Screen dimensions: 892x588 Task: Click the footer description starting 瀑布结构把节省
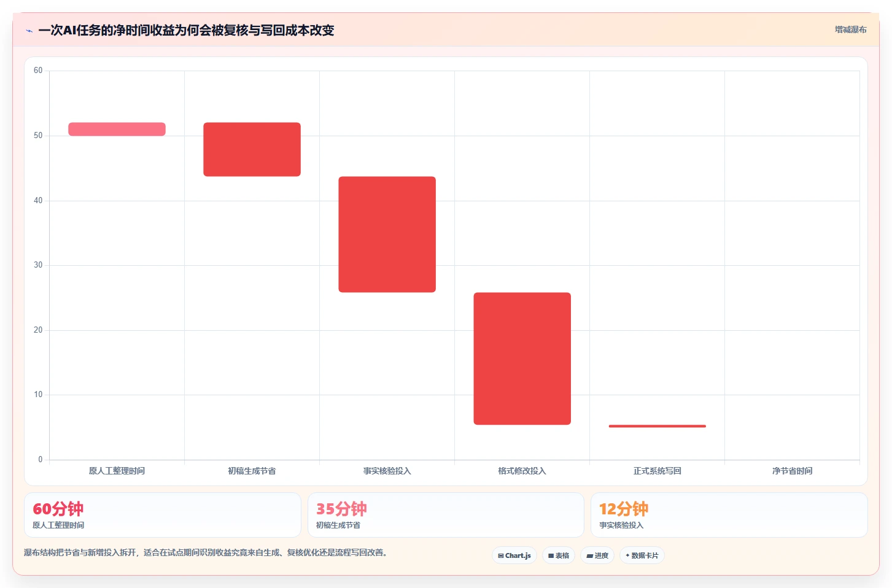(x=206, y=552)
